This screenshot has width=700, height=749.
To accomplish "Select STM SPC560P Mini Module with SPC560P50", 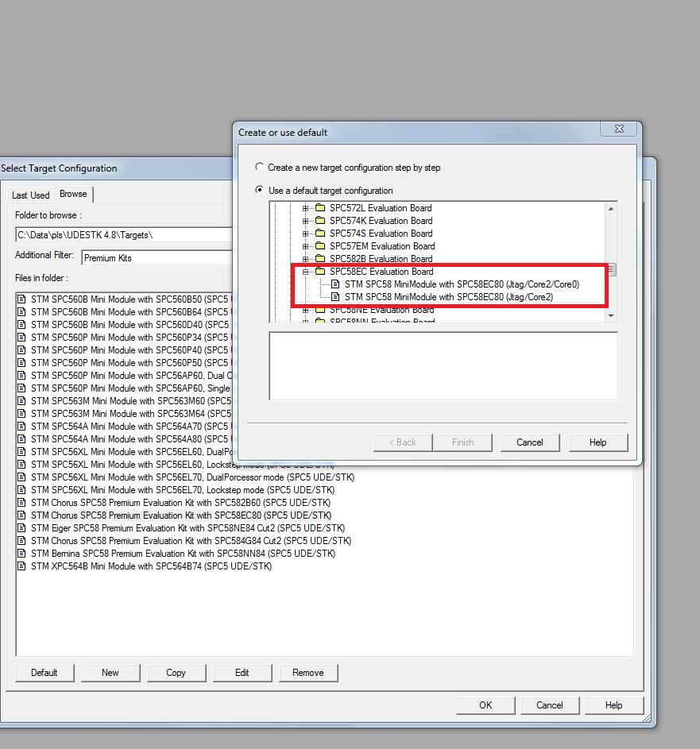I will point(131,362).
